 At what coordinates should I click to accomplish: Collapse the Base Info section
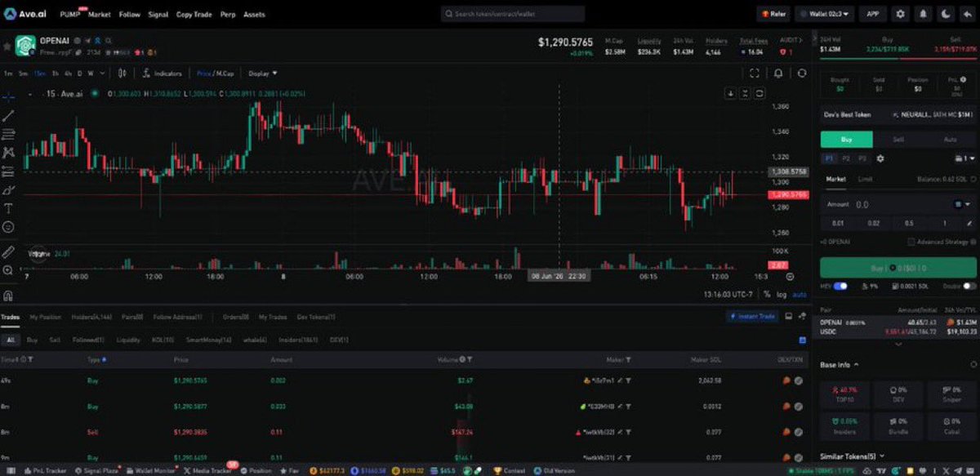click(856, 364)
